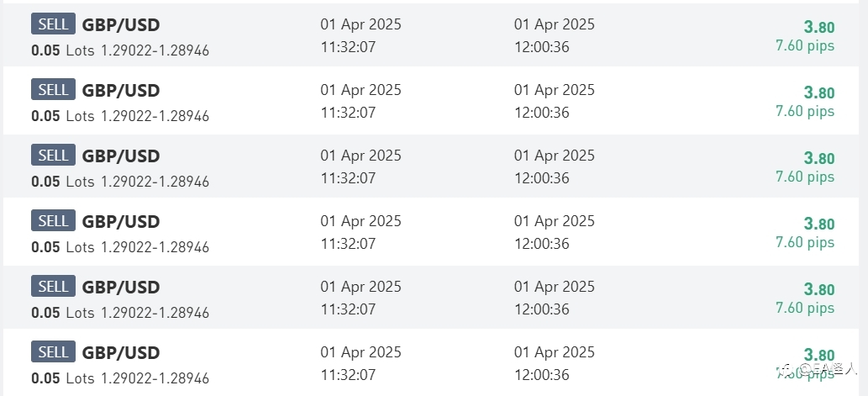Select the close time 12:00:36 in third row
This screenshot has width=868, height=396.
click(x=542, y=177)
